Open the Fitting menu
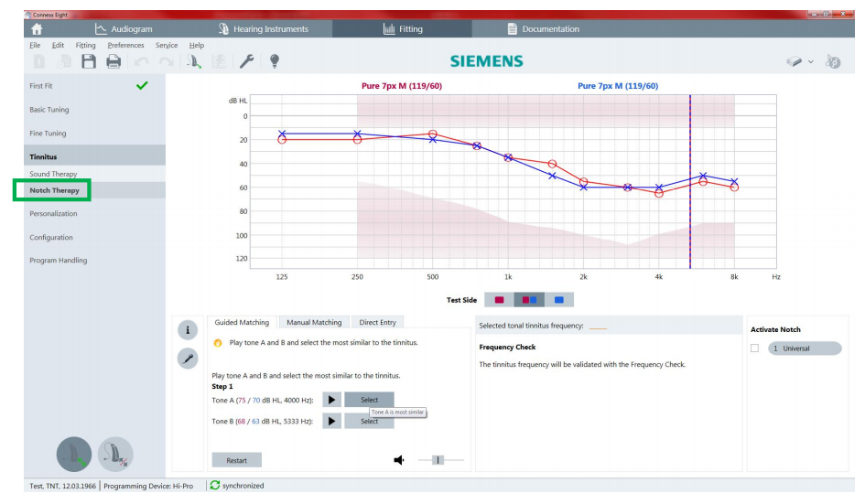 pyautogui.click(x=85, y=45)
